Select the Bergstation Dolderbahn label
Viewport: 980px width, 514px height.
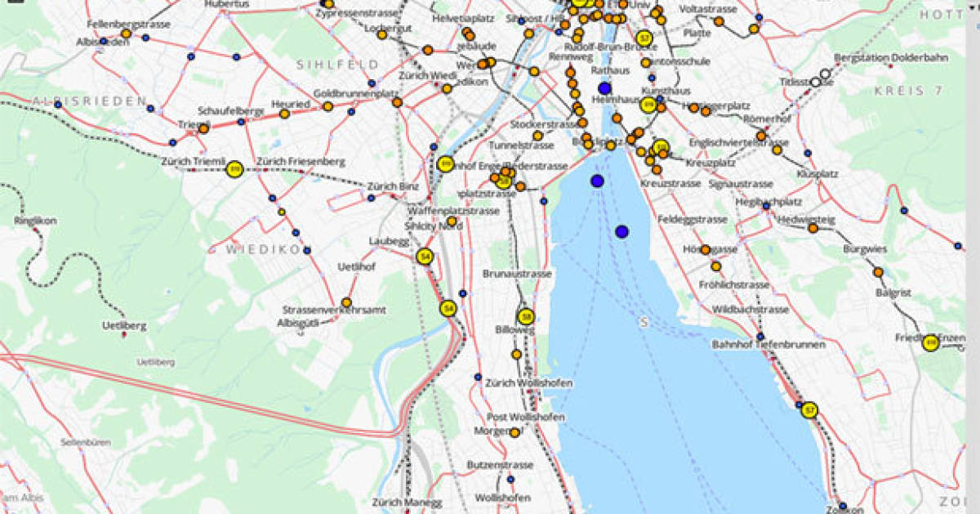point(891,57)
